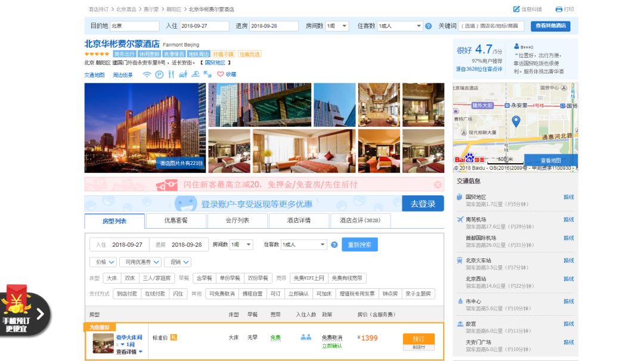Click the parking amenity icon
The image size is (644, 361).
(159, 74)
